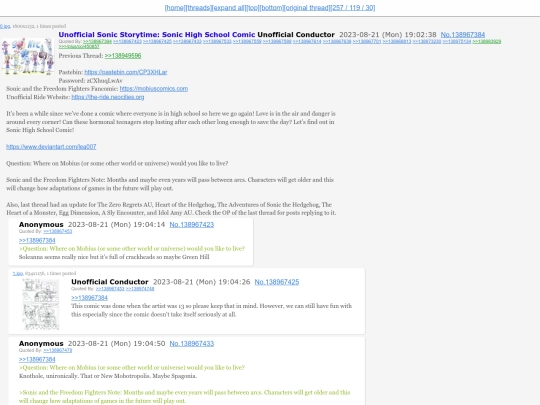
Task: Follow >>138967384 reply link in post No.138967423
Action: [x=37, y=240]
